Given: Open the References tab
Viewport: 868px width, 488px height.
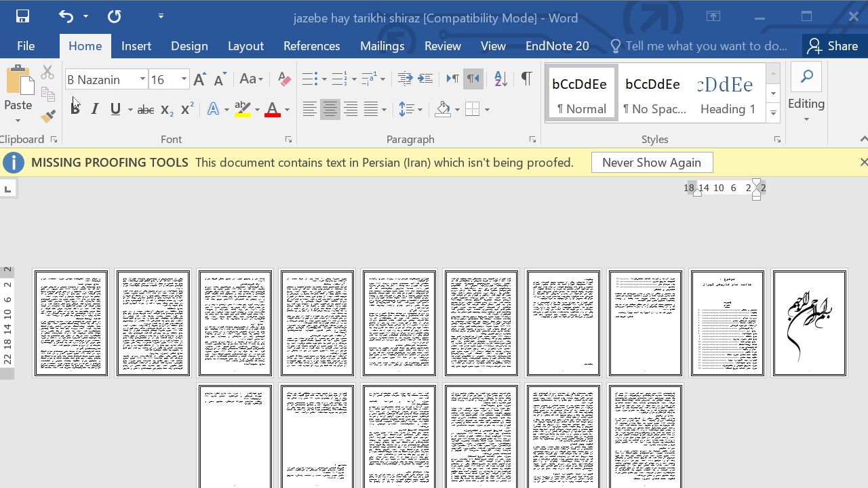Looking at the screenshot, I should tap(311, 46).
